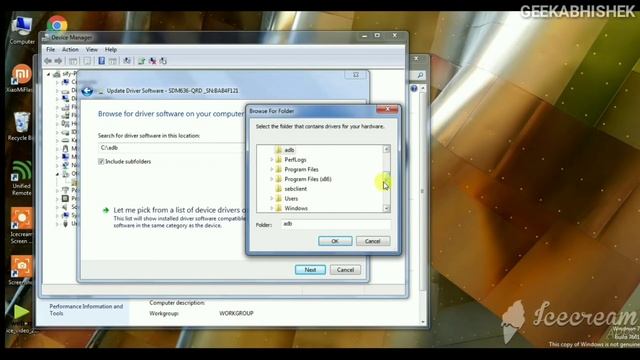The image size is (640, 360).
Task: Select the Program Files (x86) folder name
Action: [308, 179]
